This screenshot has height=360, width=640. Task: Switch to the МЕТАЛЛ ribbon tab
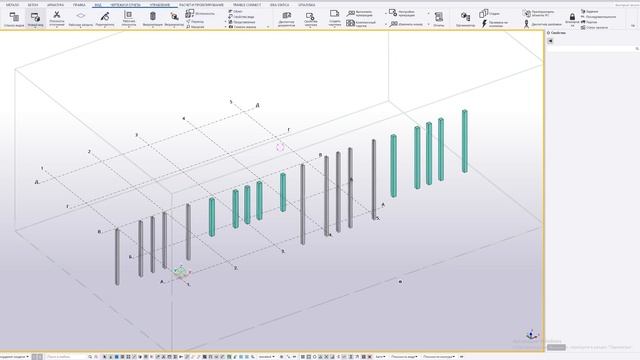click(x=12, y=5)
